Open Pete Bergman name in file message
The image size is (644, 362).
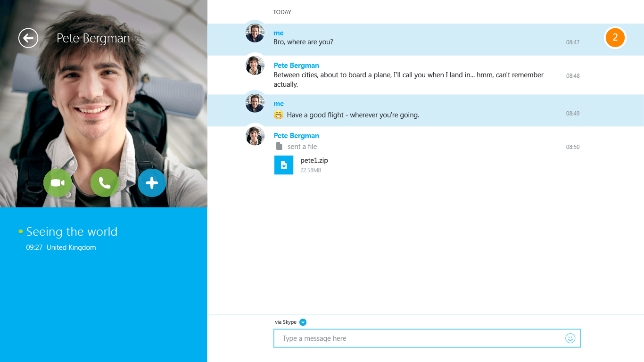[x=297, y=136]
